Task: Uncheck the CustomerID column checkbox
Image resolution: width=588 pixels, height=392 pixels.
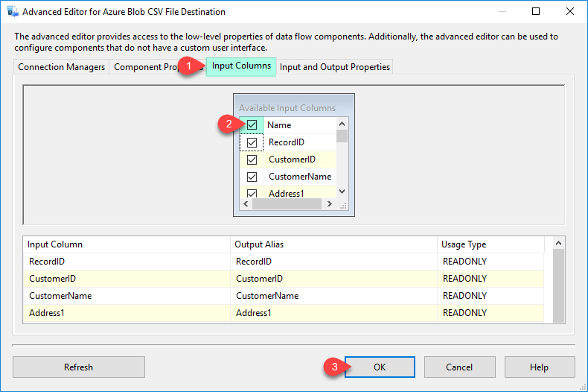Action: pyautogui.click(x=252, y=159)
